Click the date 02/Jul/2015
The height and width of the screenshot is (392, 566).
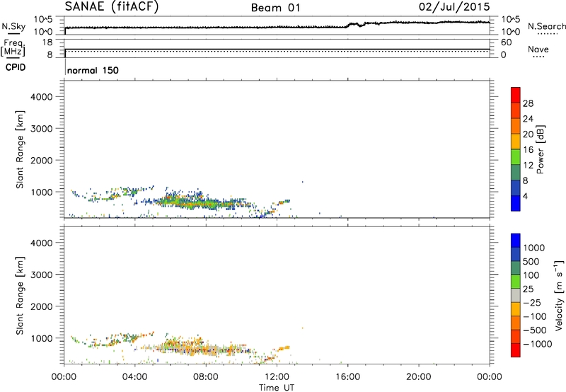click(454, 6)
